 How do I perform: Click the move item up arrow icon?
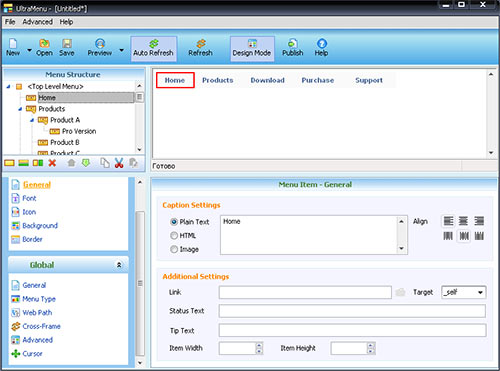71,163
